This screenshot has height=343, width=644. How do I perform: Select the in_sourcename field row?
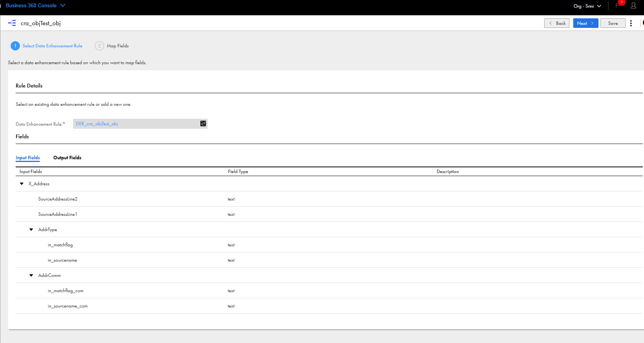(x=329, y=260)
